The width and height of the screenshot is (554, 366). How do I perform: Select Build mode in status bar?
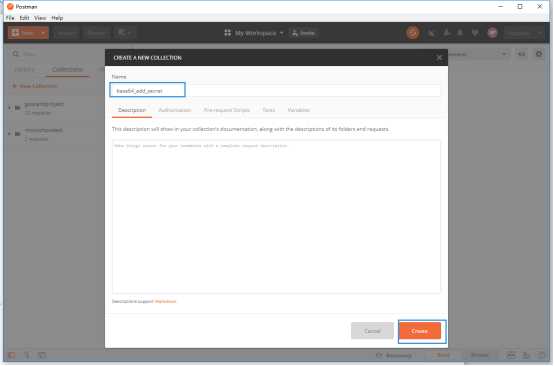click(x=443, y=355)
